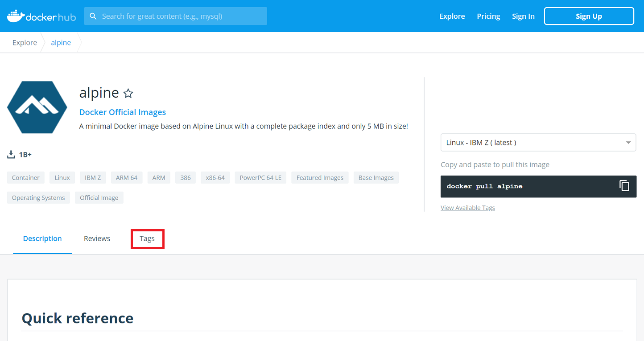Click the Featured Images tag chip
644x341 pixels.
tap(320, 177)
